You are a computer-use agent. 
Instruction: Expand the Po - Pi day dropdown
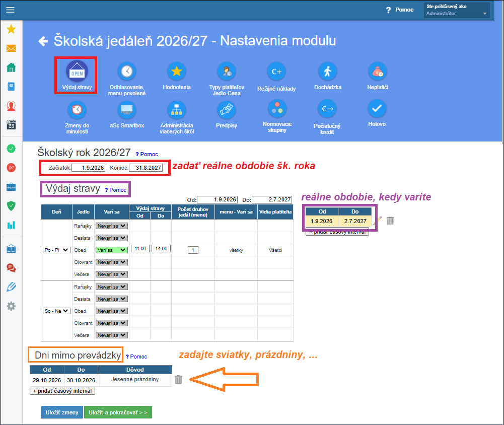[x=56, y=250]
